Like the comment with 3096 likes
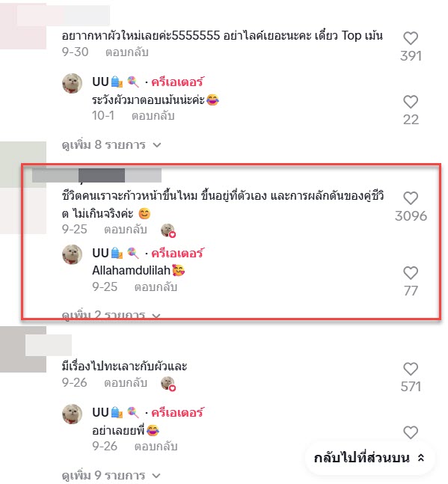 tap(411, 198)
